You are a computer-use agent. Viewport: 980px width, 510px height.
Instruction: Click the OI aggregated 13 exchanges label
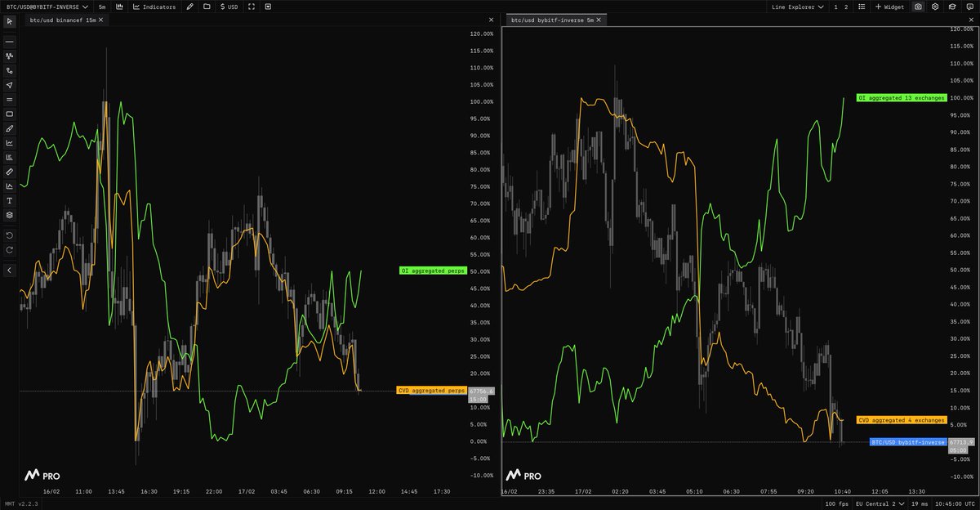pos(901,97)
